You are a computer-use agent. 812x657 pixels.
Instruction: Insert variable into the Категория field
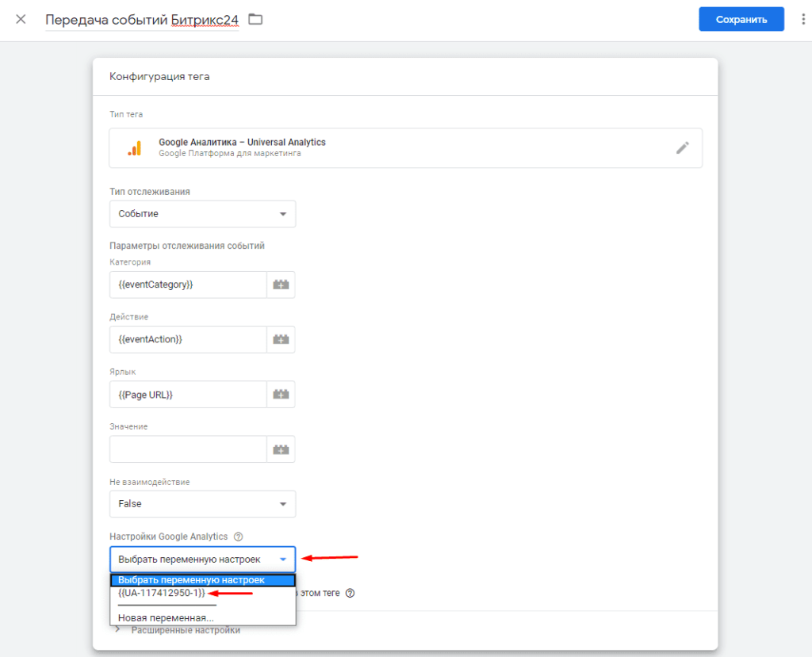click(x=282, y=285)
